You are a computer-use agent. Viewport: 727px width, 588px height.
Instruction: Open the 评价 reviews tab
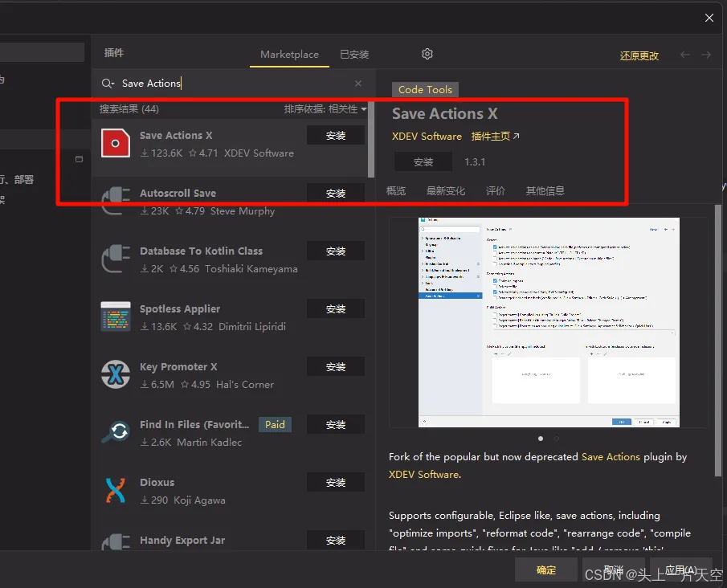tap(495, 190)
